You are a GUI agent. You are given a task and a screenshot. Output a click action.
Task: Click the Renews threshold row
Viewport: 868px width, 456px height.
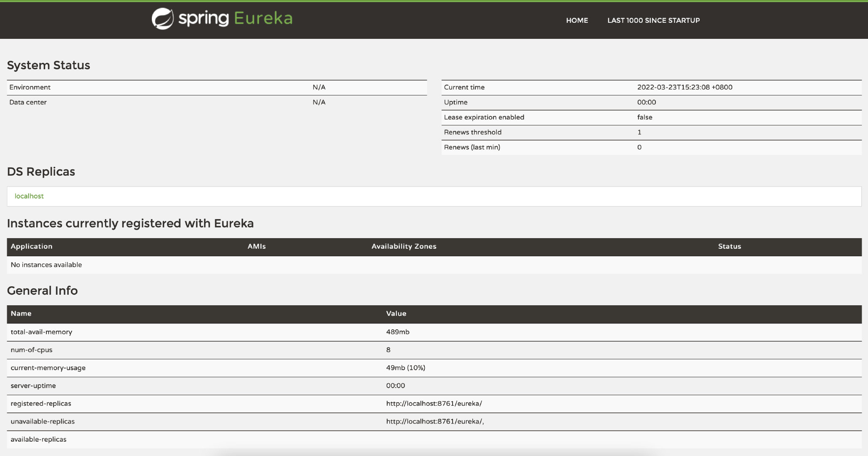coord(472,132)
